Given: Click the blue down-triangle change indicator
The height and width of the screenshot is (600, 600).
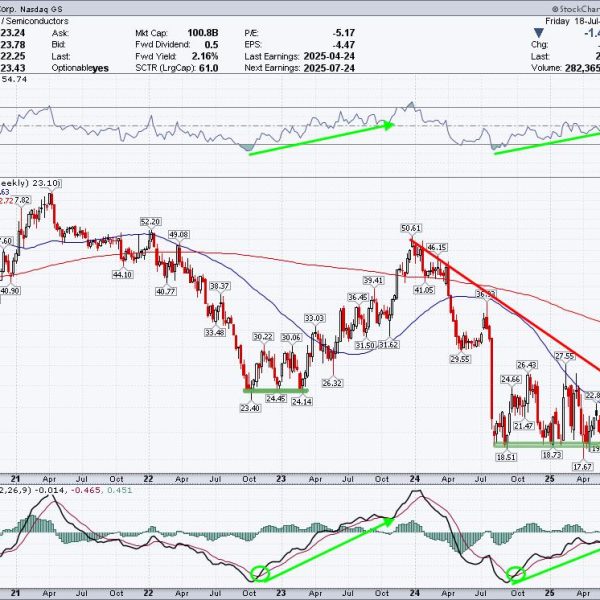Looking at the screenshot, I should [x=539, y=33].
